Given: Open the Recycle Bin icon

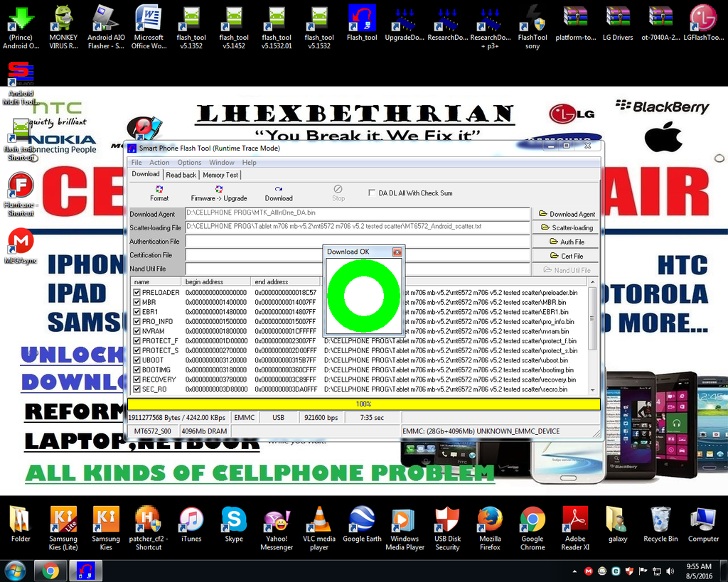Looking at the screenshot, I should coord(660,521).
